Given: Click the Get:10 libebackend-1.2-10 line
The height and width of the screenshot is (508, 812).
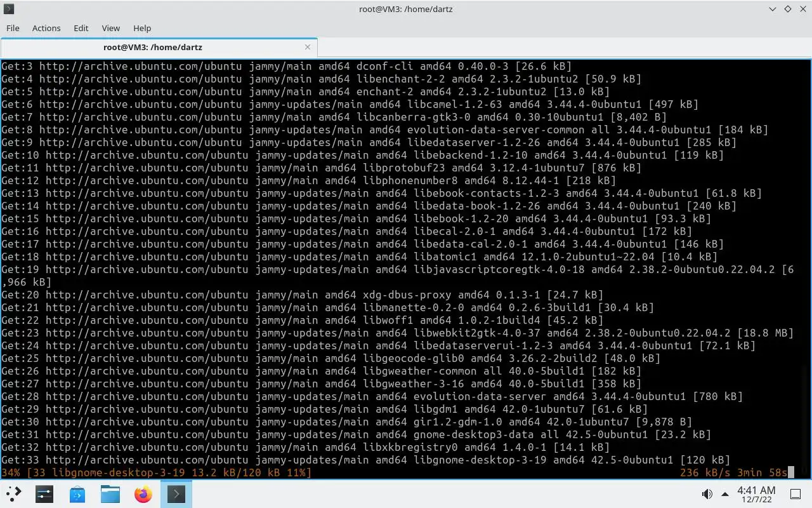Looking at the screenshot, I should coord(362,155).
